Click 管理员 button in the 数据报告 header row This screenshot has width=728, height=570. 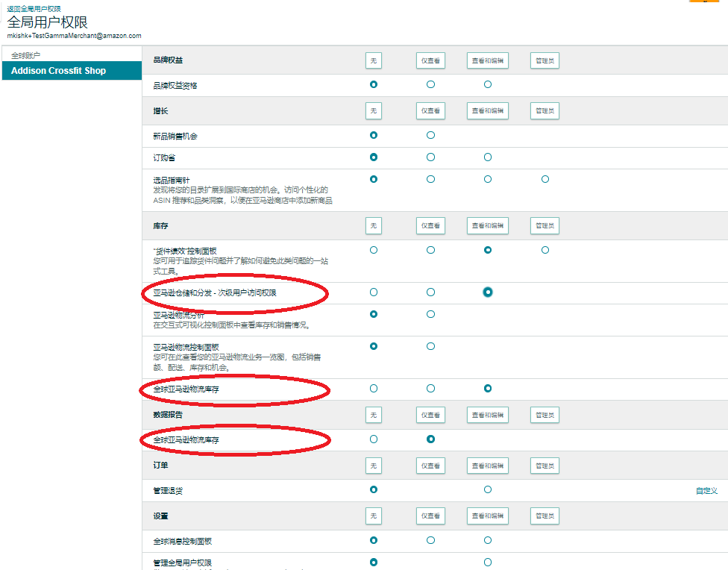point(545,415)
